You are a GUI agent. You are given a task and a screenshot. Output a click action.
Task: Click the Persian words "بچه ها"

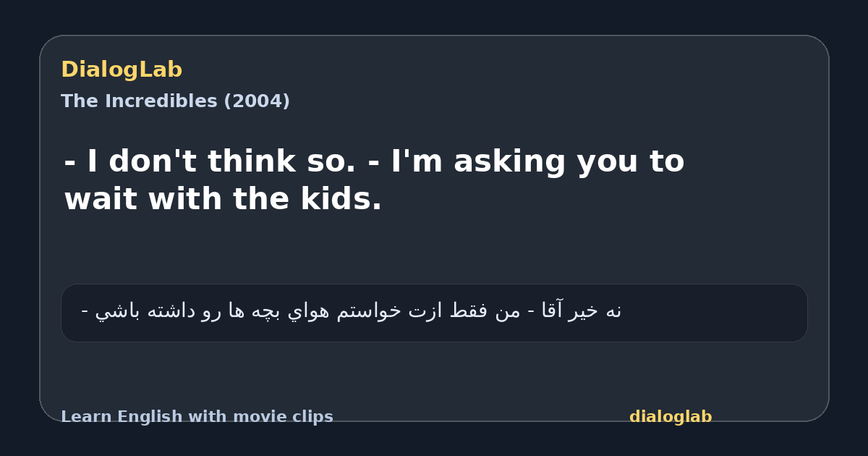276,311
